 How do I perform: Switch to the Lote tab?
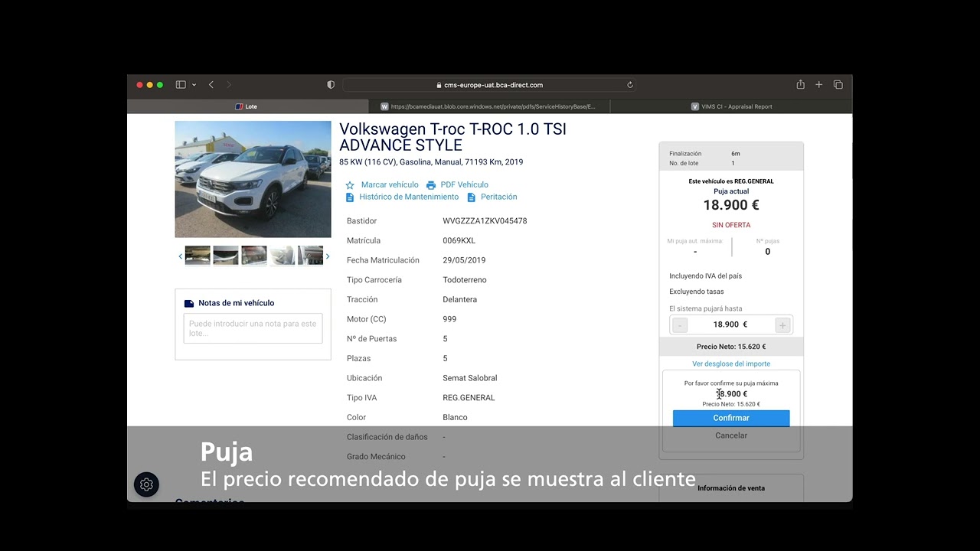pyautogui.click(x=247, y=106)
